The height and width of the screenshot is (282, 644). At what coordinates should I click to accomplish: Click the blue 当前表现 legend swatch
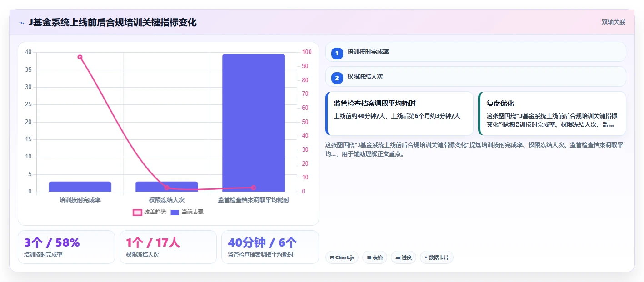[x=175, y=213]
